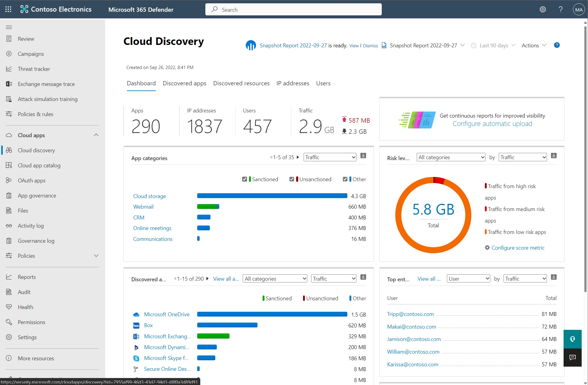Toggle the Other checkbox in App categories
The width and height of the screenshot is (588, 385).
click(345, 179)
